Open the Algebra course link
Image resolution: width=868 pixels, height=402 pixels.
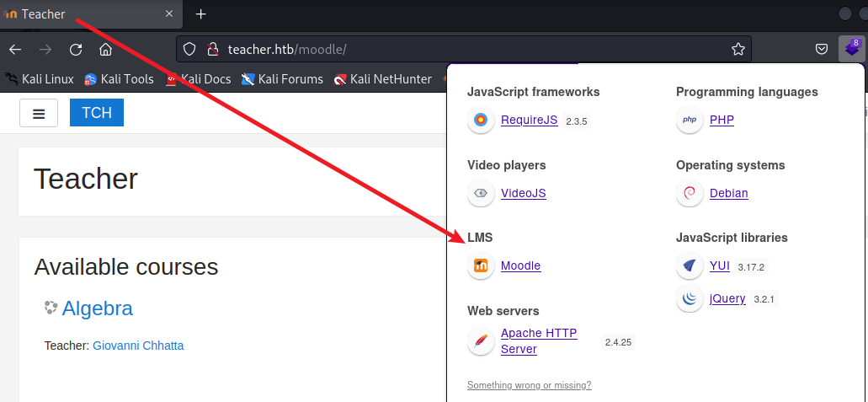click(98, 308)
